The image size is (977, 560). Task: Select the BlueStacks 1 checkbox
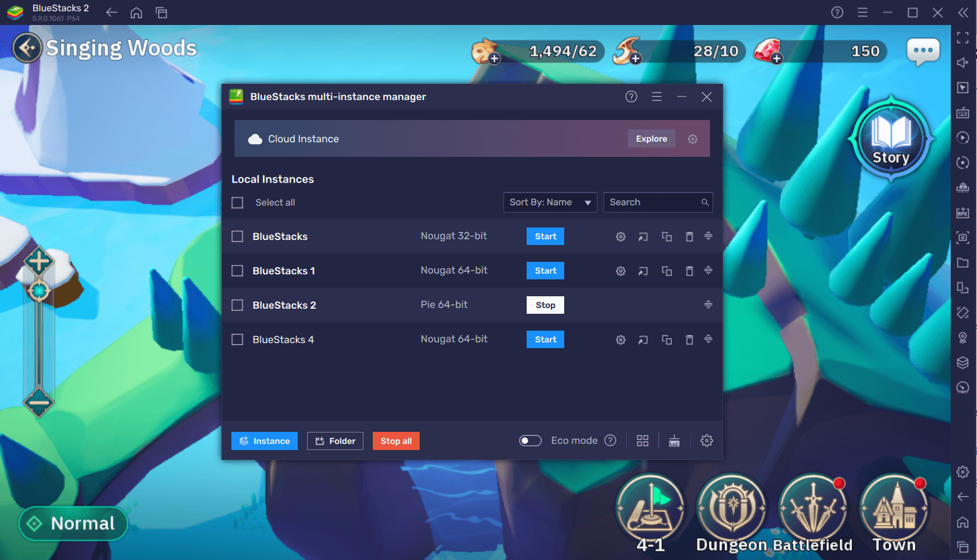(x=238, y=271)
